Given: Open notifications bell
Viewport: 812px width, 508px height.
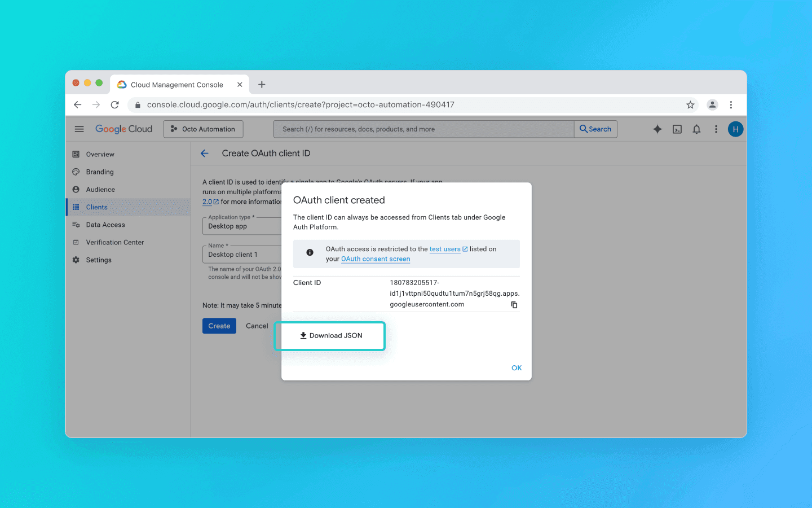Looking at the screenshot, I should tap(697, 129).
